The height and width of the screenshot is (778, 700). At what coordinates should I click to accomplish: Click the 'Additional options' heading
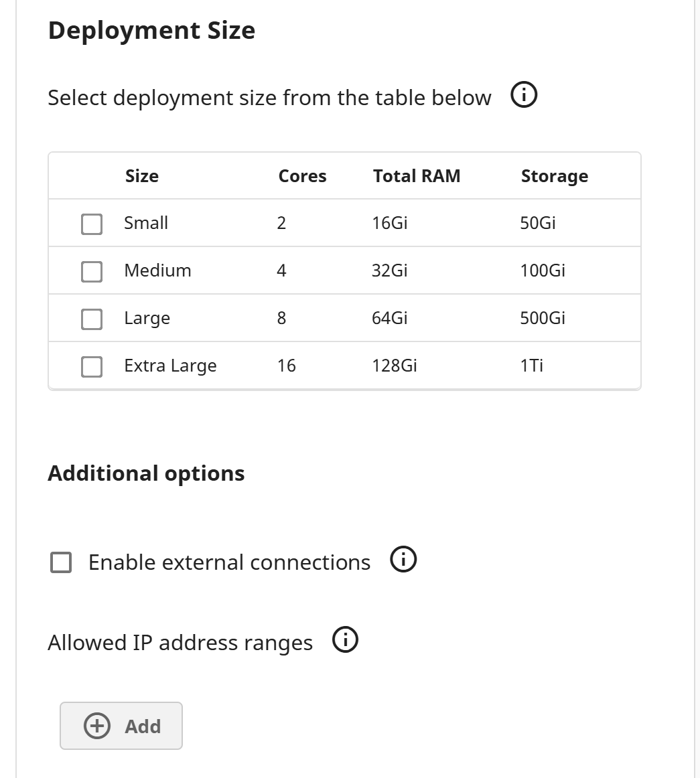pos(146,473)
